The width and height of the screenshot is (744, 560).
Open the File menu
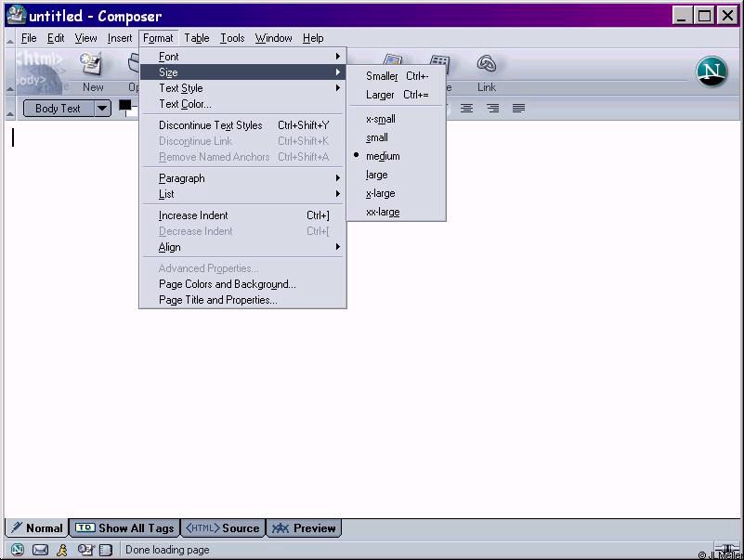point(29,38)
